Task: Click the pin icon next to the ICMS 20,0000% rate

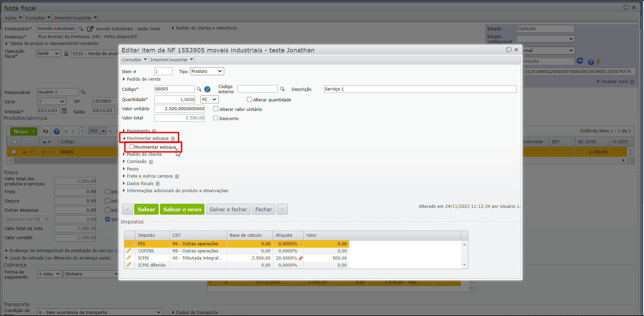Action: 301,258
